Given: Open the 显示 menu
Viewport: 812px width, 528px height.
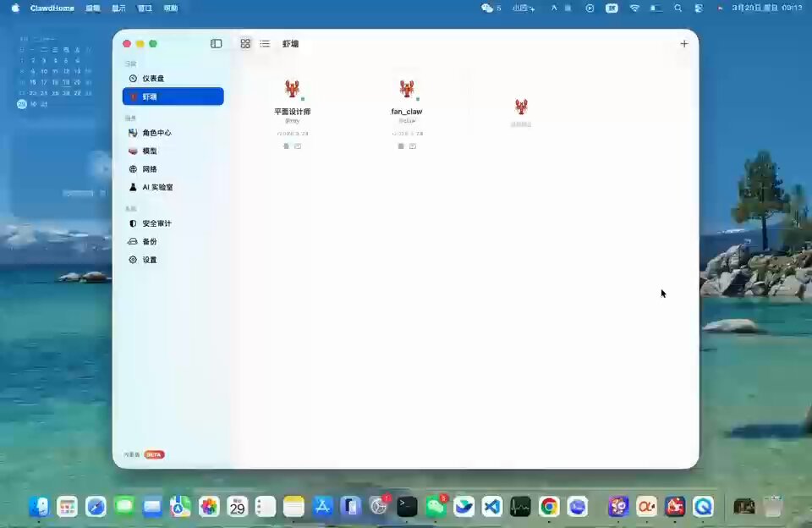Looking at the screenshot, I should 118,8.
